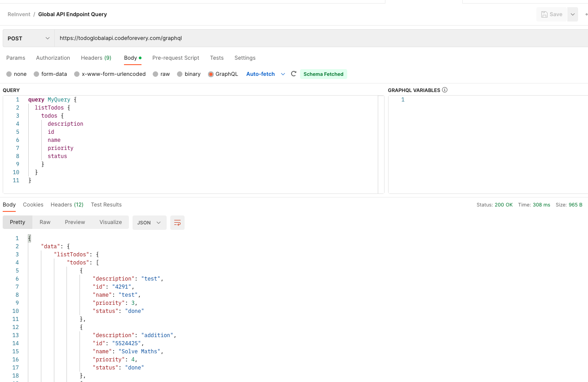Select the Raw response view
Viewport: 588px width, 382px height.
(45, 222)
